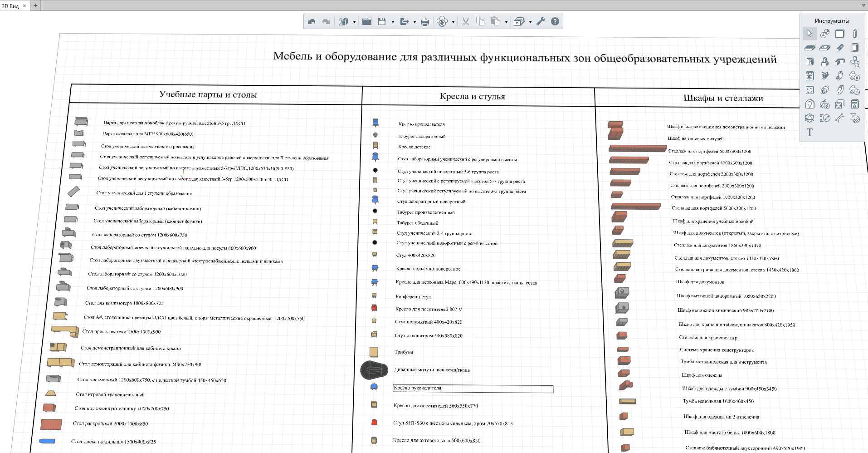Choose the washing machine equipment tool
The image size is (868, 453).
point(809,76)
